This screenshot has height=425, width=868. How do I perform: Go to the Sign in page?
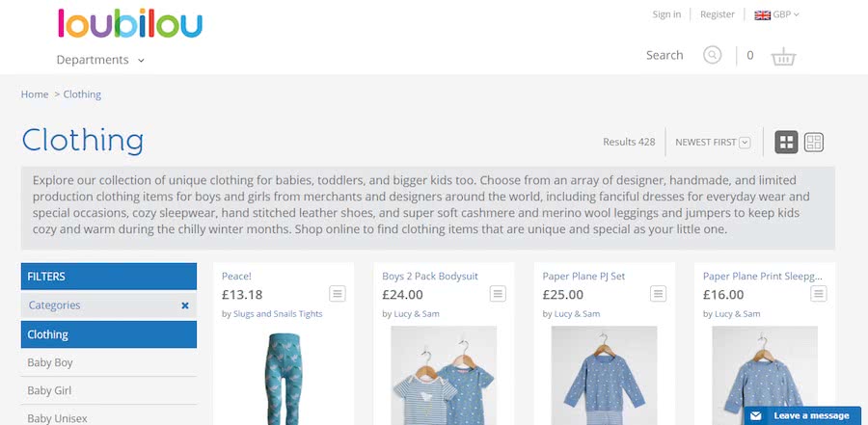666,14
